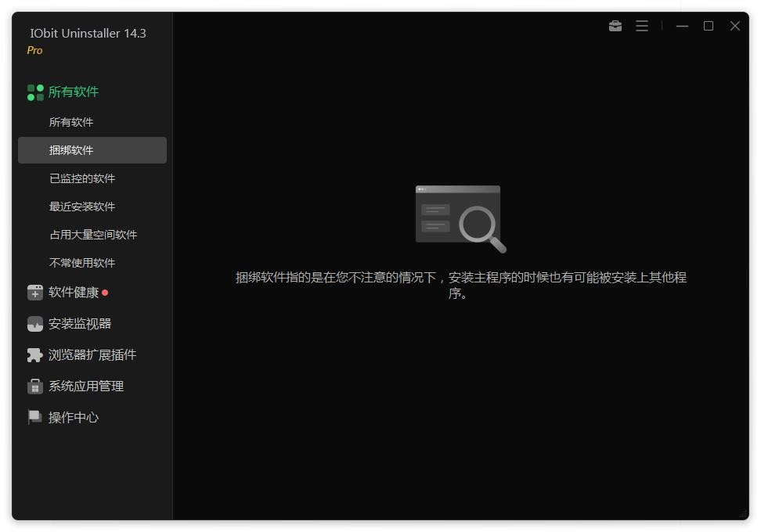Click the IObit Uninstaller 14.3 title
Screen dimensions: 761x532
coord(88,33)
